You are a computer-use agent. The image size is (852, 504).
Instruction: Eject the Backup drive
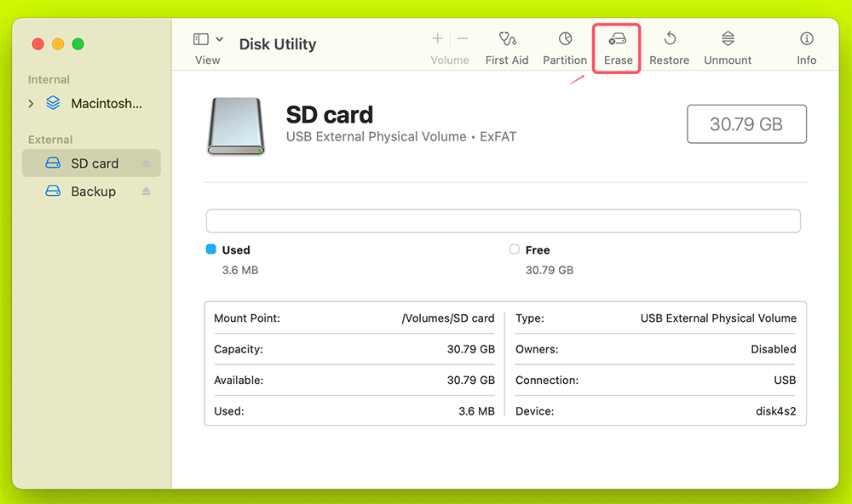pyautogui.click(x=147, y=192)
